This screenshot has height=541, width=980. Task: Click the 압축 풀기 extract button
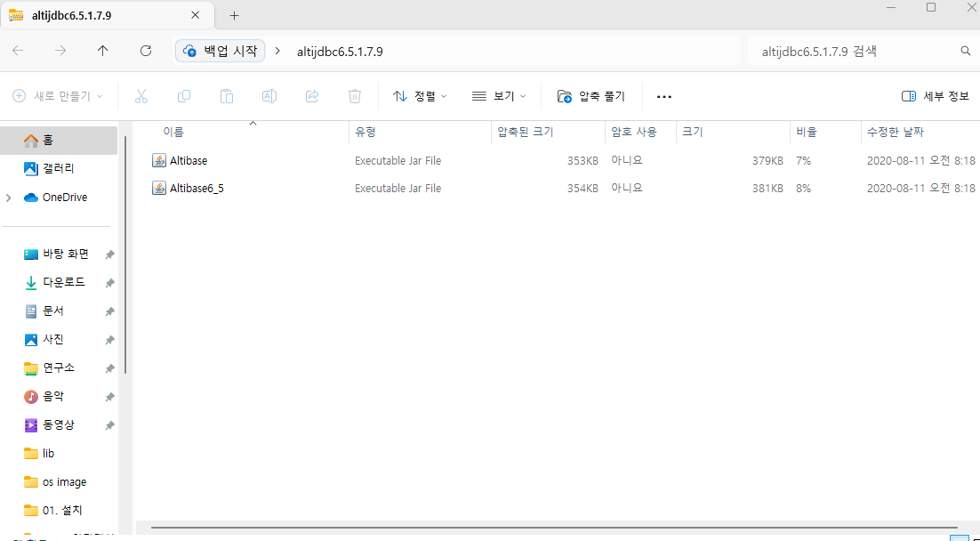point(590,96)
